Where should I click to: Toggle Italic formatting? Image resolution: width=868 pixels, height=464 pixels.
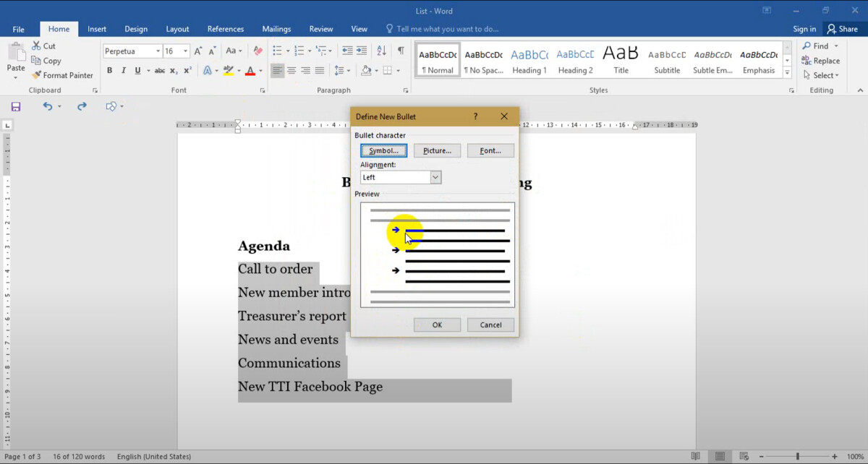pyautogui.click(x=124, y=71)
